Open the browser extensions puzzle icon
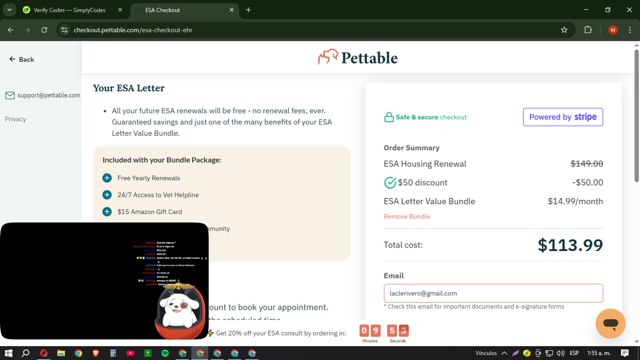The image size is (640, 360). (x=588, y=30)
